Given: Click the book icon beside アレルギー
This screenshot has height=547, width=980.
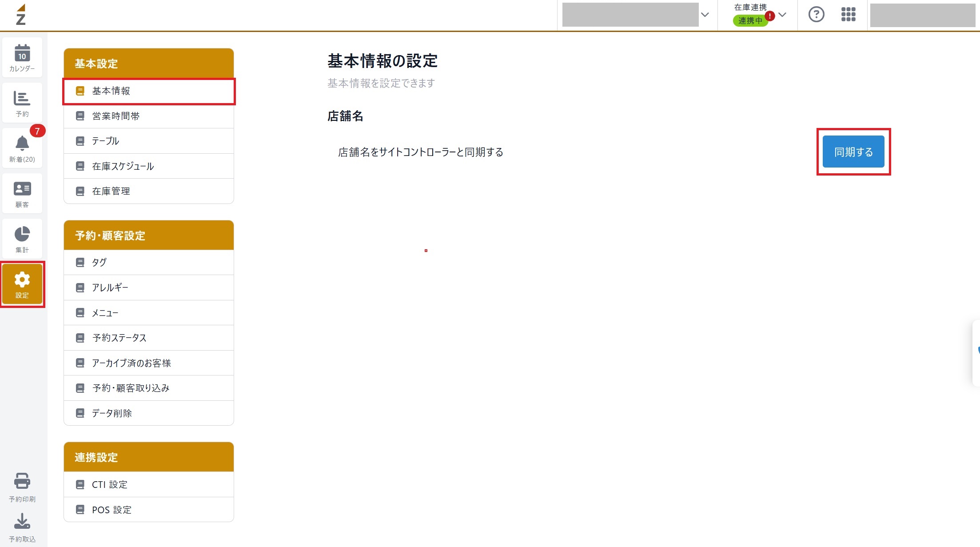Looking at the screenshot, I should (80, 288).
